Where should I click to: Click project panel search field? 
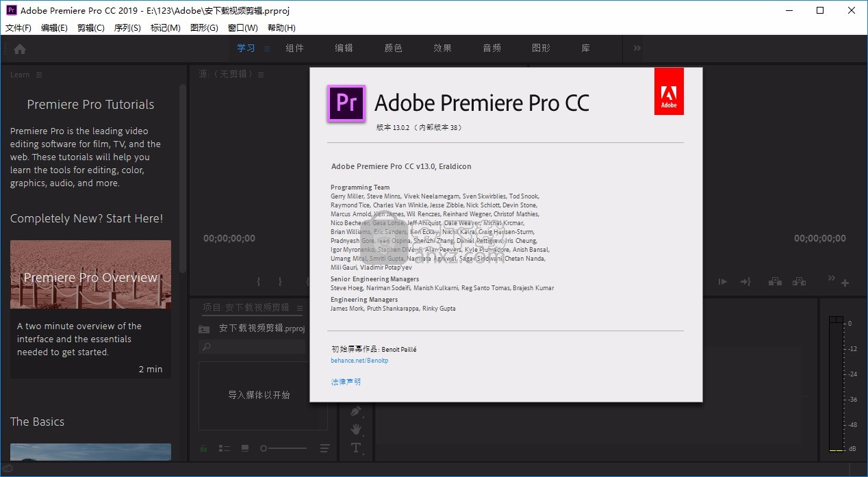[252, 348]
